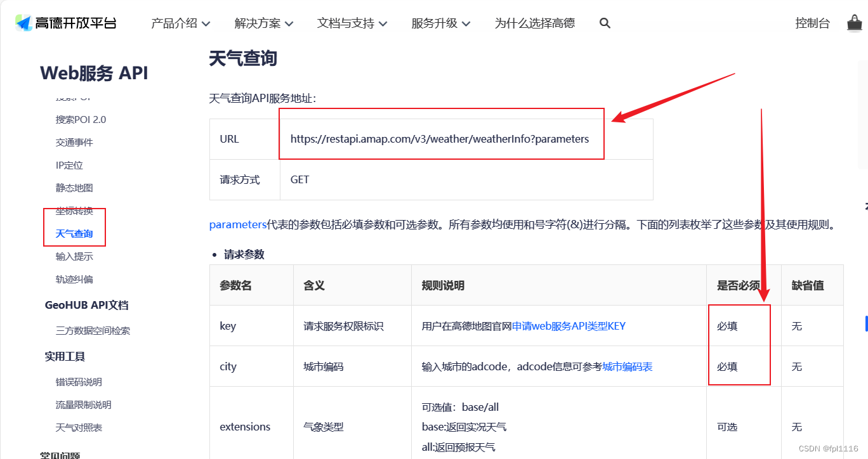Select 天气对照表 in sidebar

tap(79, 428)
